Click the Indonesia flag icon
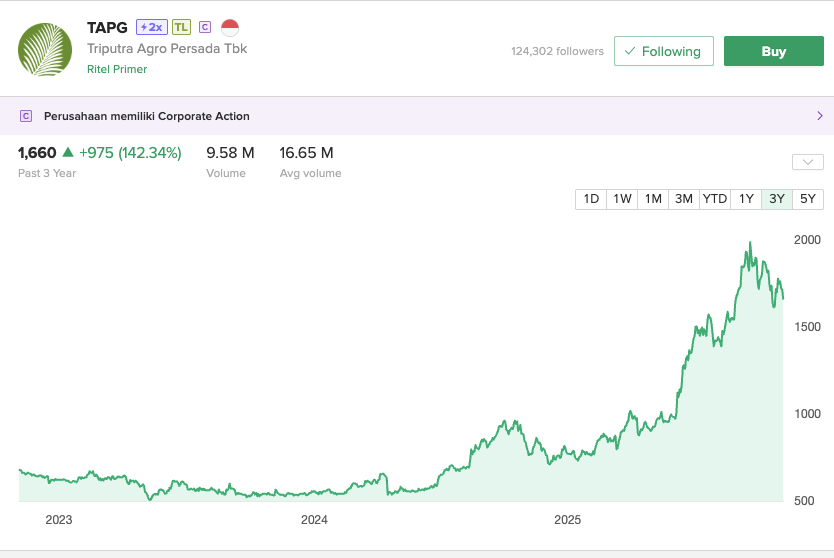 (230, 27)
